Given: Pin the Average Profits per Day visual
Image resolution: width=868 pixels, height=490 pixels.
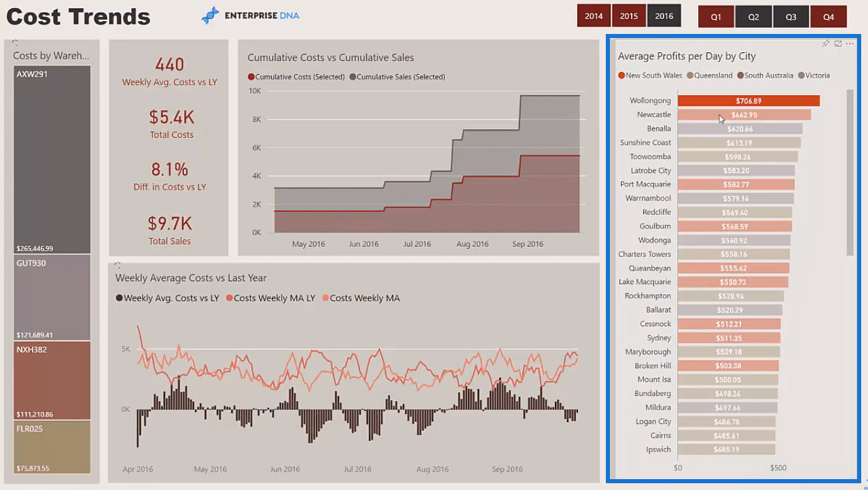Looking at the screenshot, I should pyautogui.click(x=826, y=43).
